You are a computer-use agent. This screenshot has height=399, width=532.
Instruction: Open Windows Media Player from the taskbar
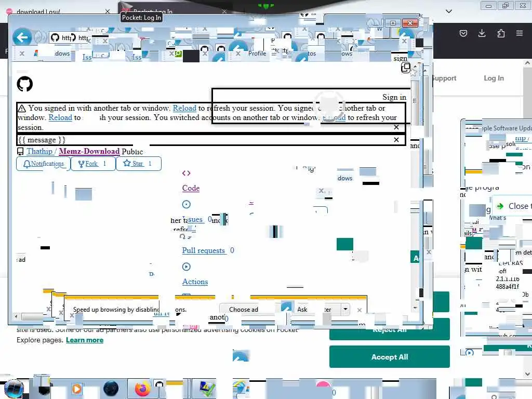(77, 389)
